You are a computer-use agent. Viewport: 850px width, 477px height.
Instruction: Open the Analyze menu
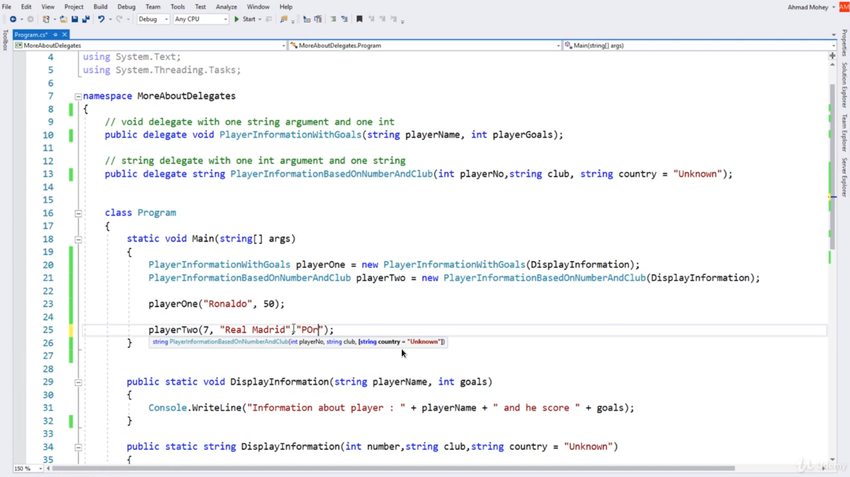click(x=226, y=7)
